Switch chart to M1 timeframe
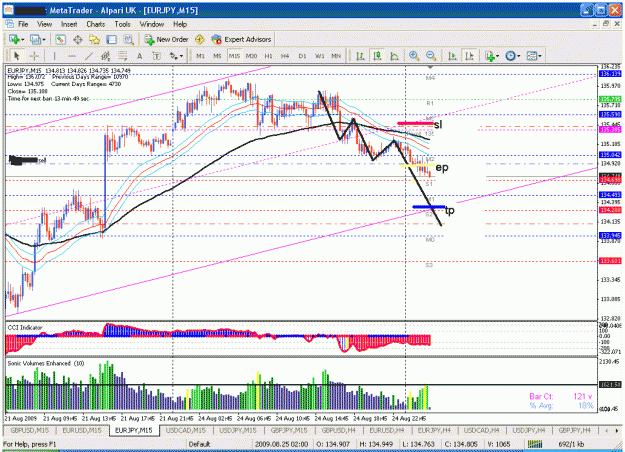The height and width of the screenshot is (452, 625). (200, 56)
